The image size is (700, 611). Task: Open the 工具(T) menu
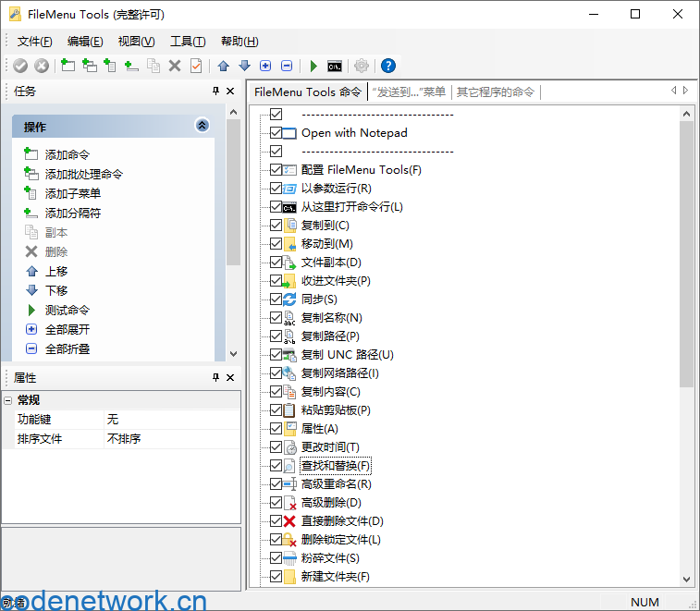point(188,42)
